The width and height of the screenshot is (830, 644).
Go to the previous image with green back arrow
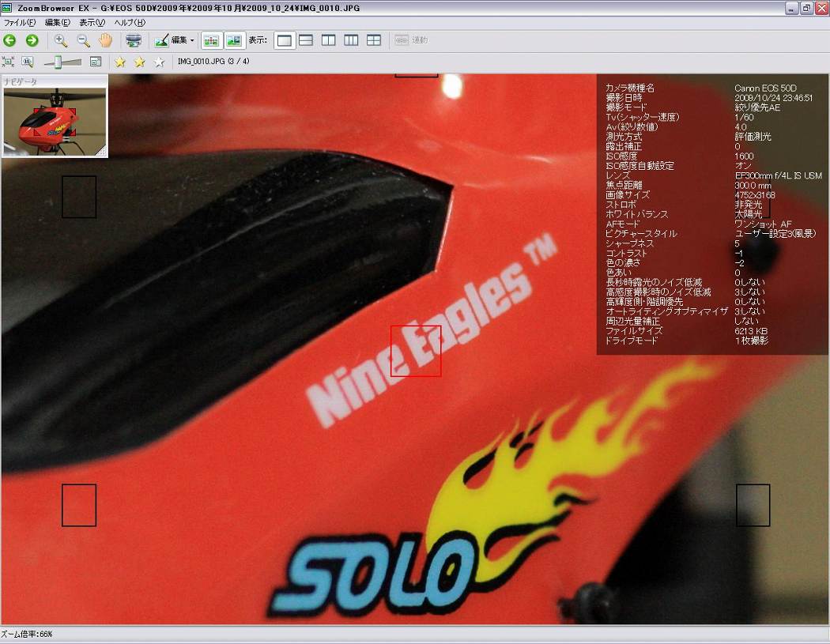[9, 40]
